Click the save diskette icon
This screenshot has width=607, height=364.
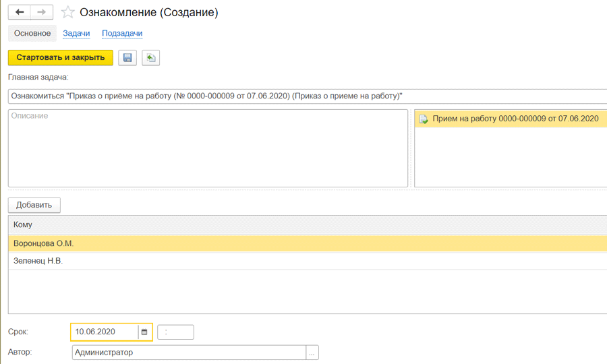point(127,58)
